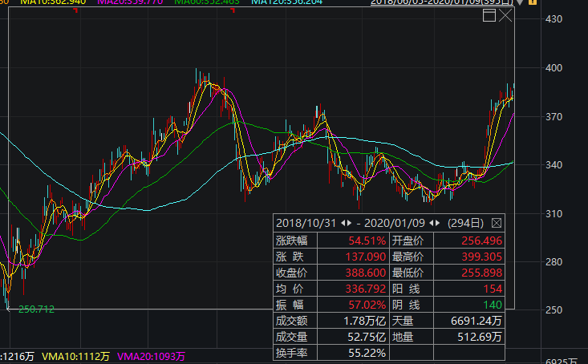Image resolution: width=588 pixels, height=364 pixels.
Task: Maximize the selected chart region box
Action: click(489, 15)
